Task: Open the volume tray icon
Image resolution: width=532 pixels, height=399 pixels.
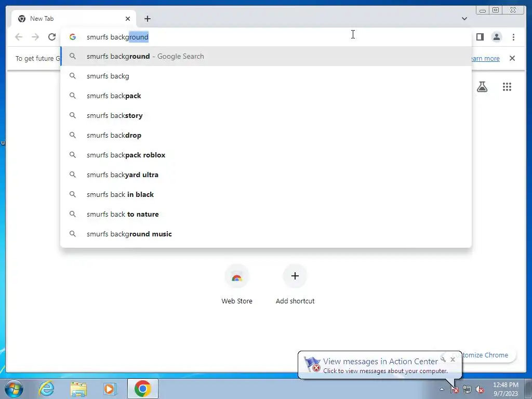Action: pos(480,390)
